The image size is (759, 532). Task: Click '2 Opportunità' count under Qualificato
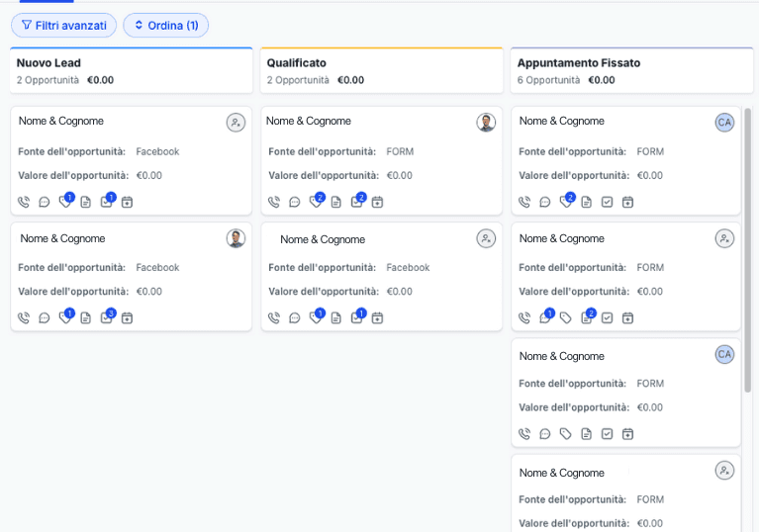298,80
